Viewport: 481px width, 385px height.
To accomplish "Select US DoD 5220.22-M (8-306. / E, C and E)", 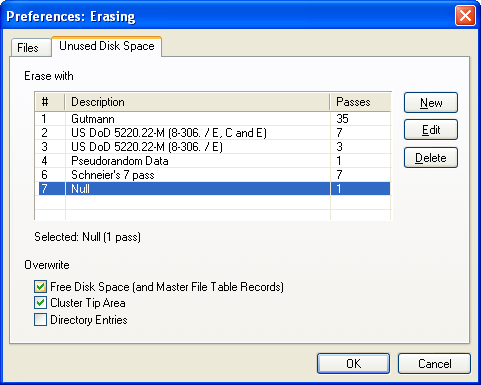I will (212, 133).
